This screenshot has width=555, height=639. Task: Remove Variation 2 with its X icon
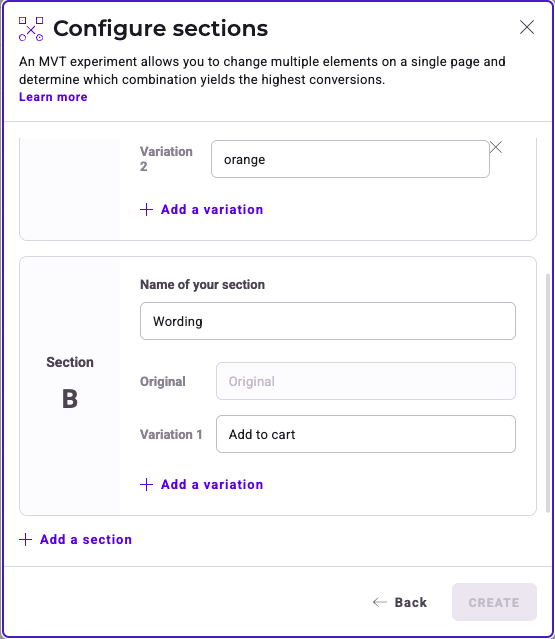tap(496, 147)
